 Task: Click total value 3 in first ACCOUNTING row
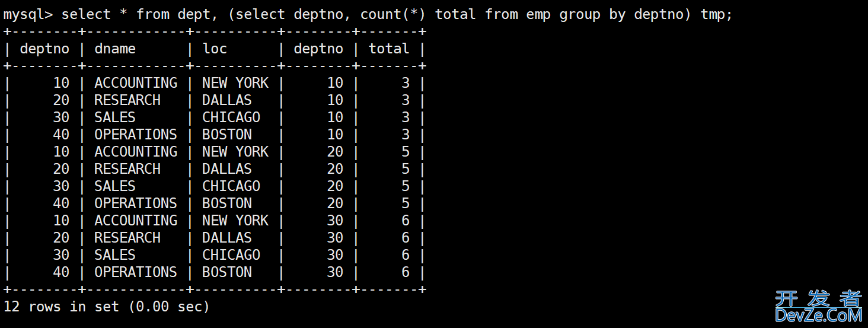pyautogui.click(x=406, y=82)
